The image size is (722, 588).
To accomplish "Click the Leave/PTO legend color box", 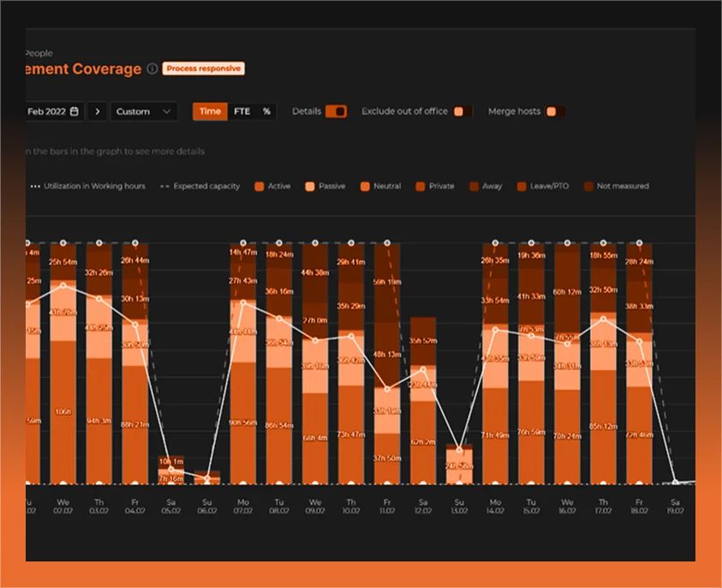I will pos(521,186).
